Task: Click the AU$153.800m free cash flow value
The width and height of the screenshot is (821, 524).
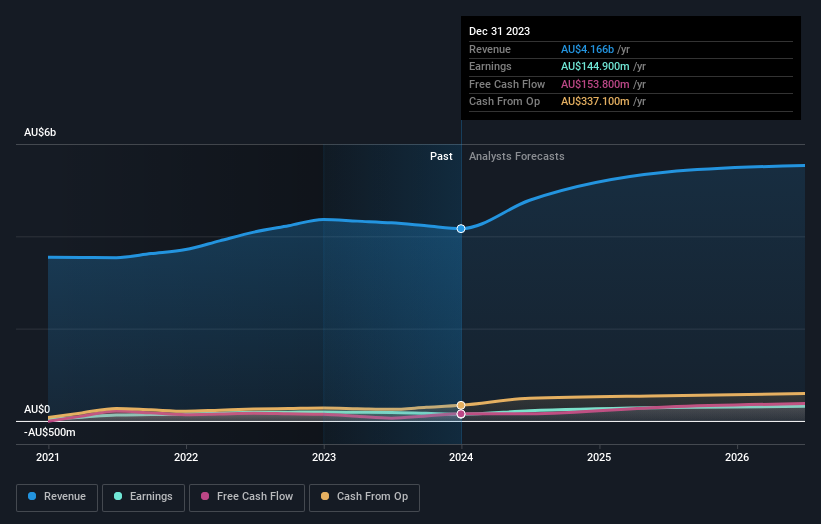Action: (595, 84)
